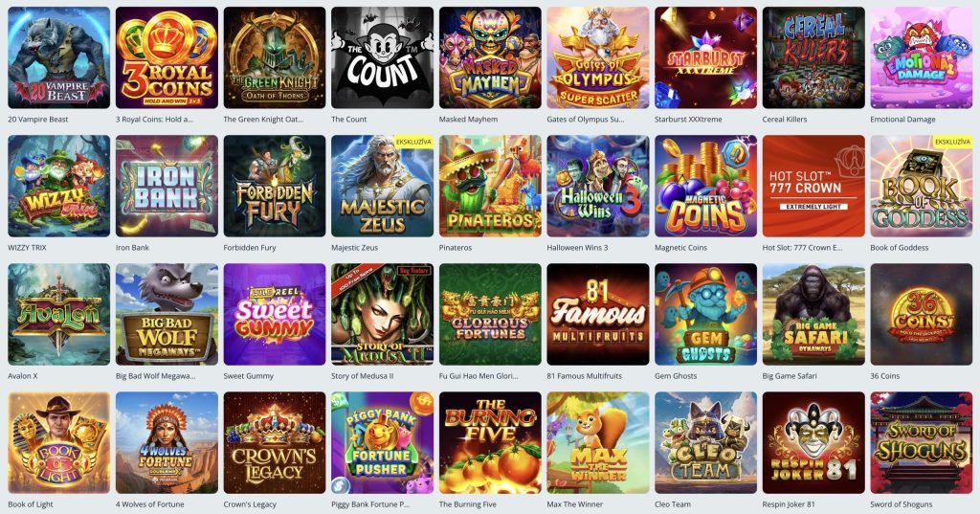Viewport: 980px width, 514px height.
Task: Open the 20 Vampire Beast game tile
Action: (58, 57)
